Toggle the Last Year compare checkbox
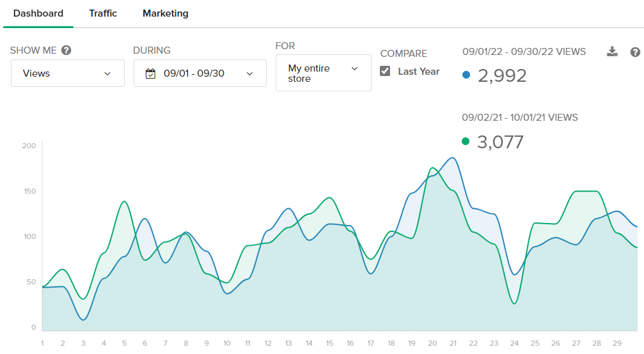This screenshot has height=354, width=644. pos(385,71)
